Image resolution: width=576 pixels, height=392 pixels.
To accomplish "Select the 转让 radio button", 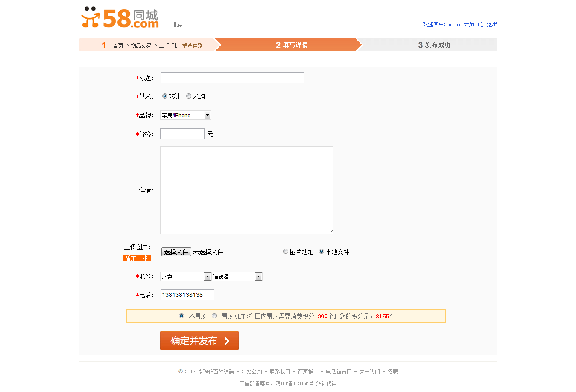I will (164, 96).
